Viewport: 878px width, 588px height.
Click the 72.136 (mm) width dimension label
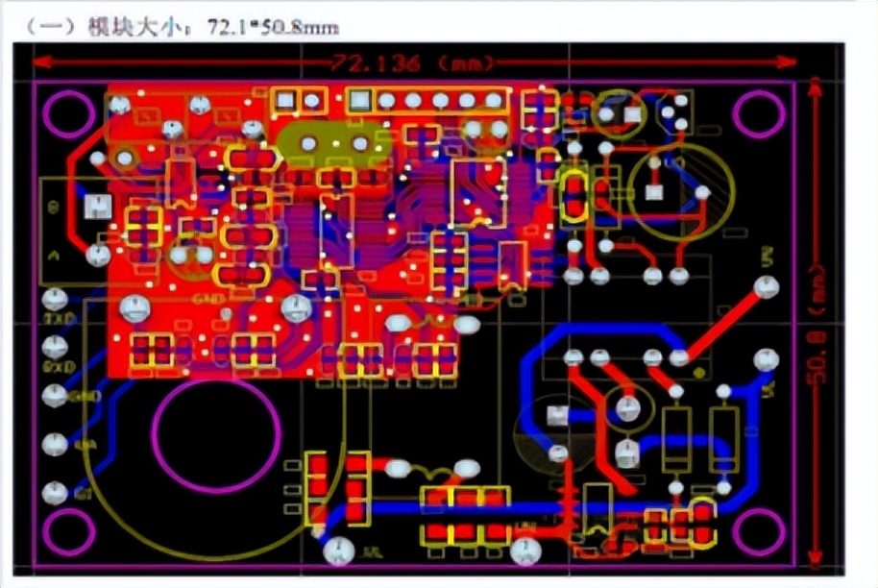(x=413, y=63)
